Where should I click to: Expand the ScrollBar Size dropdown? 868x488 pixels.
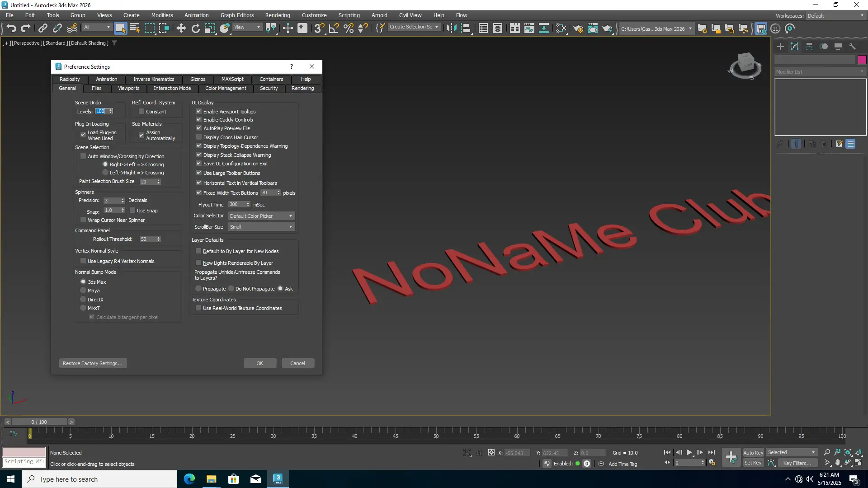261,227
